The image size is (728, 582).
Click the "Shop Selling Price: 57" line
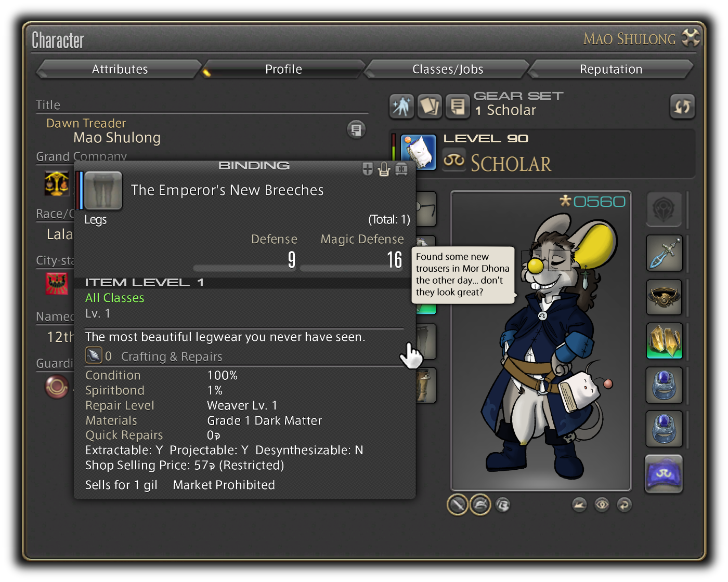click(x=185, y=465)
